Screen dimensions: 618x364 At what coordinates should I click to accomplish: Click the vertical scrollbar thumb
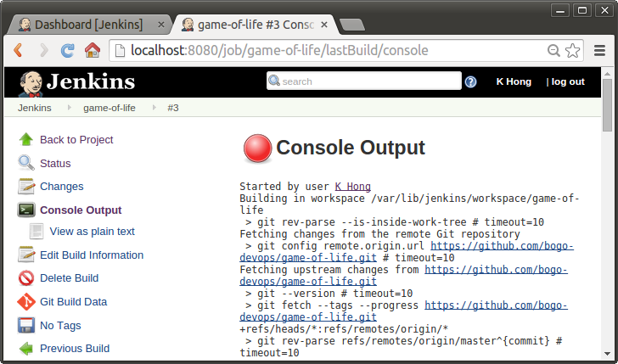[x=607, y=105]
